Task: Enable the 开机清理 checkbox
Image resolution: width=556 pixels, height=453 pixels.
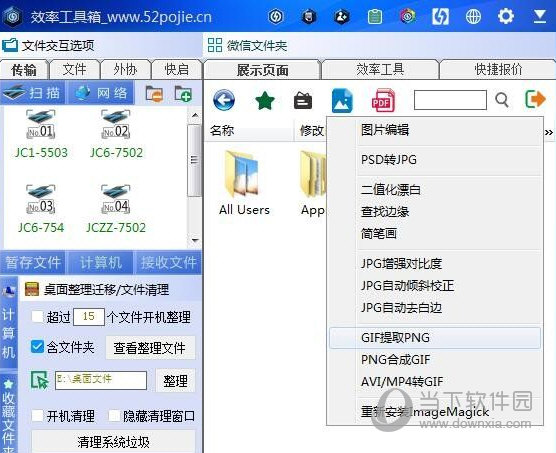Action: coord(37,415)
